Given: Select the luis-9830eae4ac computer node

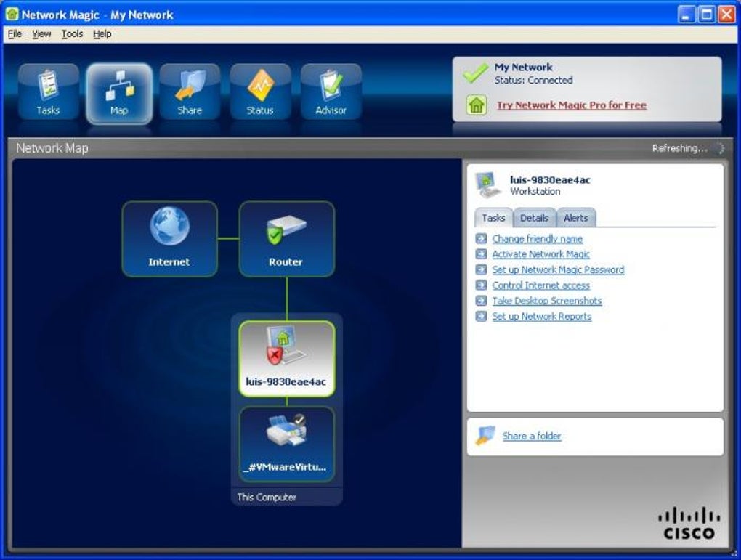Looking at the screenshot, I should tap(287, 359).
